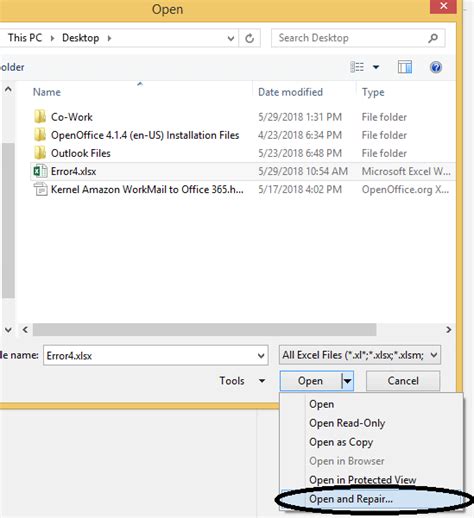Click the date 5/23/2018 6:48 PM
Screen dimensions: 474x518
[300, 153]
